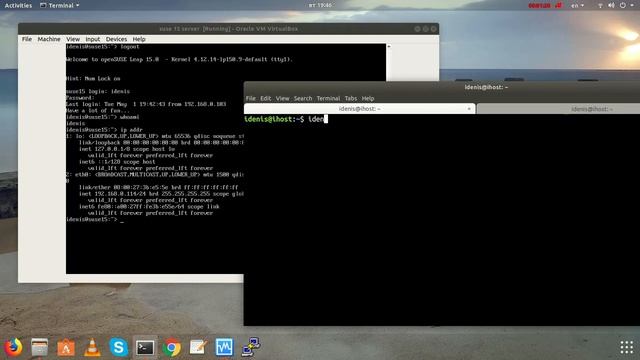Viewport: 640px width, 360px height.
Task: Open Tabs menu in terminal window
Action: [x=351, y=98]
